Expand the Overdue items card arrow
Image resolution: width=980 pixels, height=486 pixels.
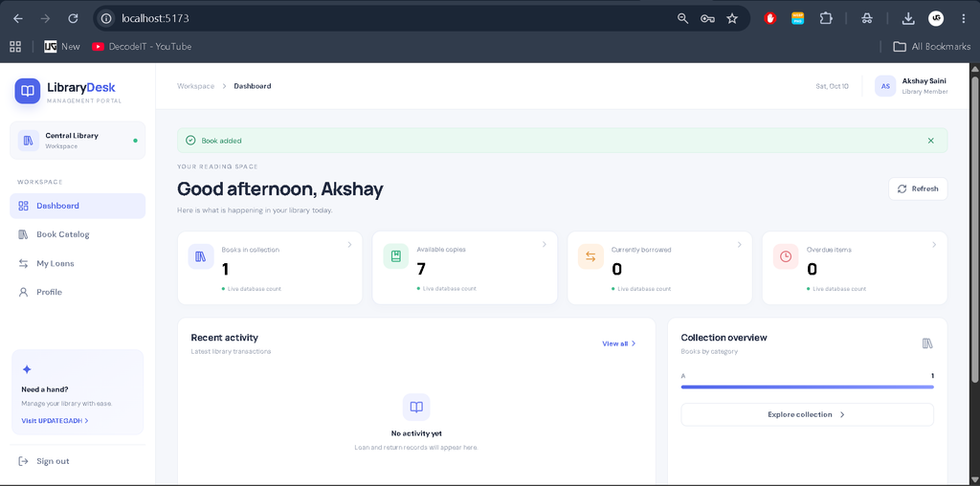pos(934,245)
